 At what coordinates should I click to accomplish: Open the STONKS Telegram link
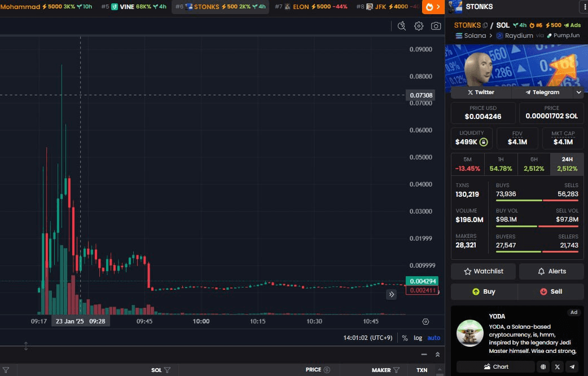tap(543, 92)
